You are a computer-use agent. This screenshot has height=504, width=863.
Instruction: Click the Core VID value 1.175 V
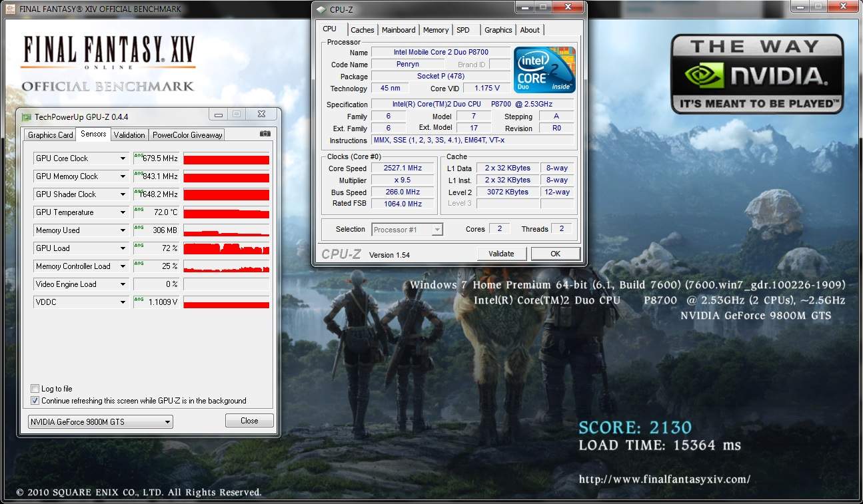tap(487, 89)
